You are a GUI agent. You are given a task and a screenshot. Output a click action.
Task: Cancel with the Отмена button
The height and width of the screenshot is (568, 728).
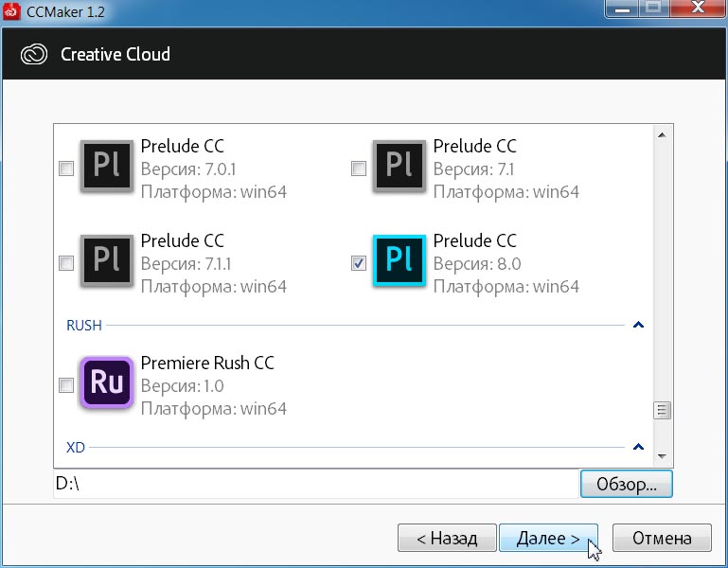coord(662,539)
